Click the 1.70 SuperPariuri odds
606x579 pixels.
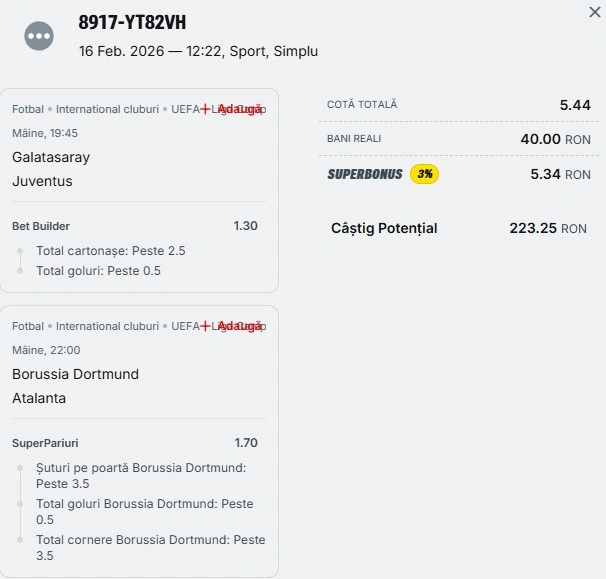pos(245,442)
